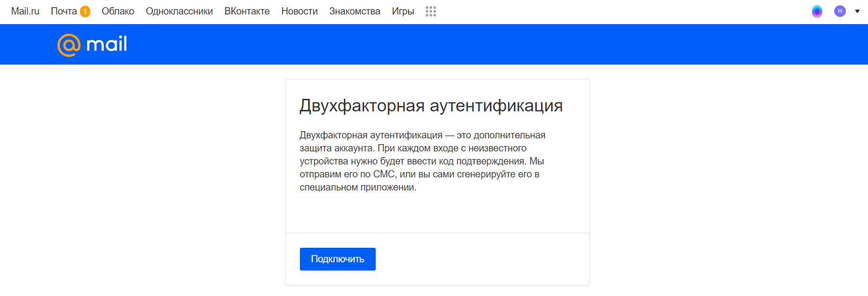This screenshot has height=296, width=868.
Task: Open Новости in the top navigation
Action: pos(299,11)
